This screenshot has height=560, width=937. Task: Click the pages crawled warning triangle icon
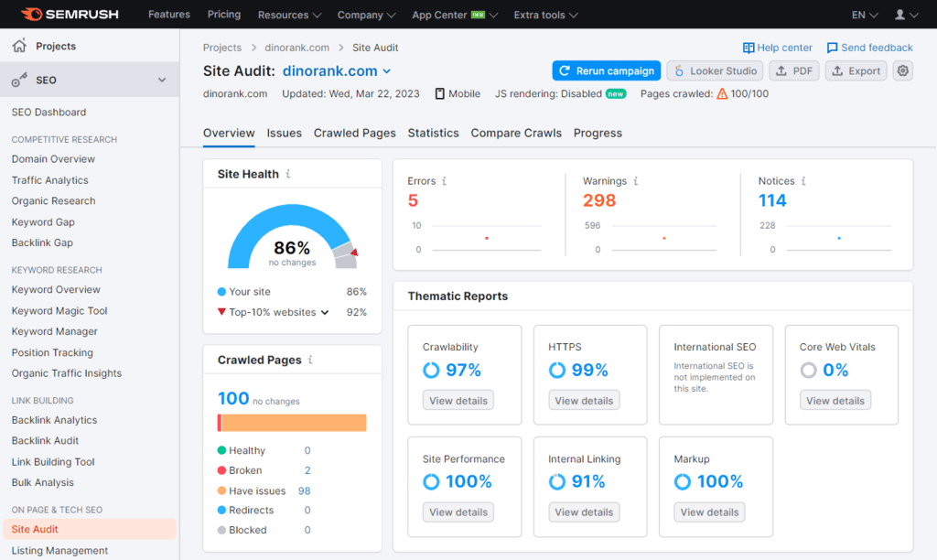(722, 94)
